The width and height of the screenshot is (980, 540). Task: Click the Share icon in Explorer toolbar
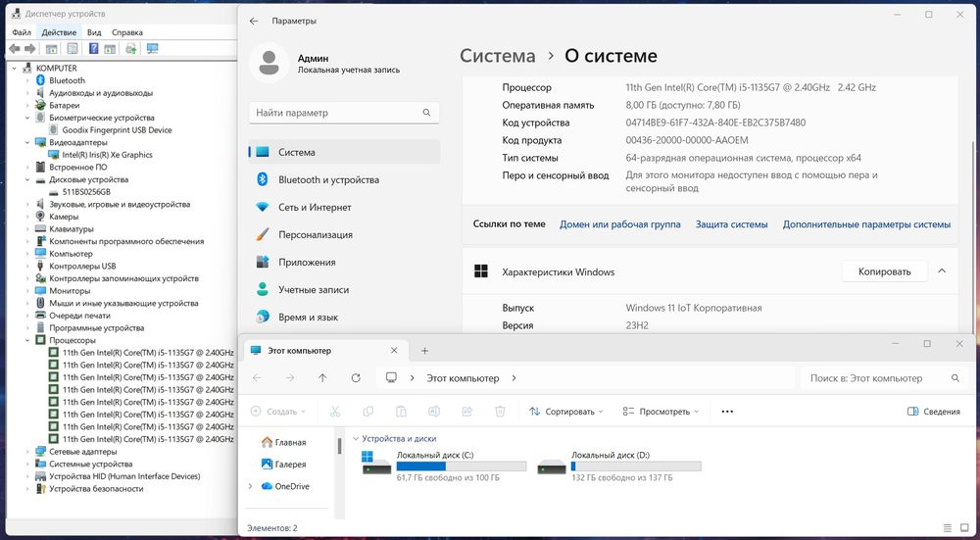click(466, 412)
